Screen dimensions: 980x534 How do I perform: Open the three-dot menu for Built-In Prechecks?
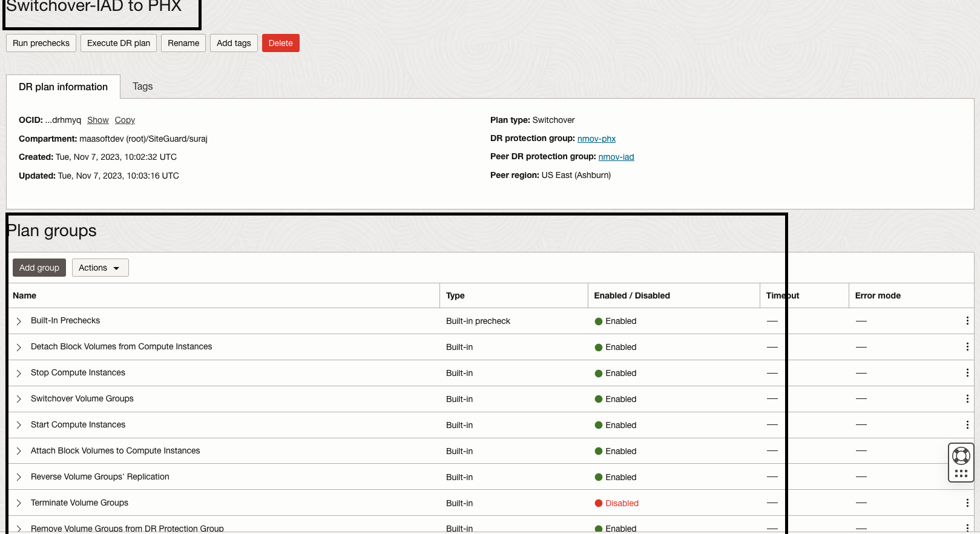(x=967, y=321)
